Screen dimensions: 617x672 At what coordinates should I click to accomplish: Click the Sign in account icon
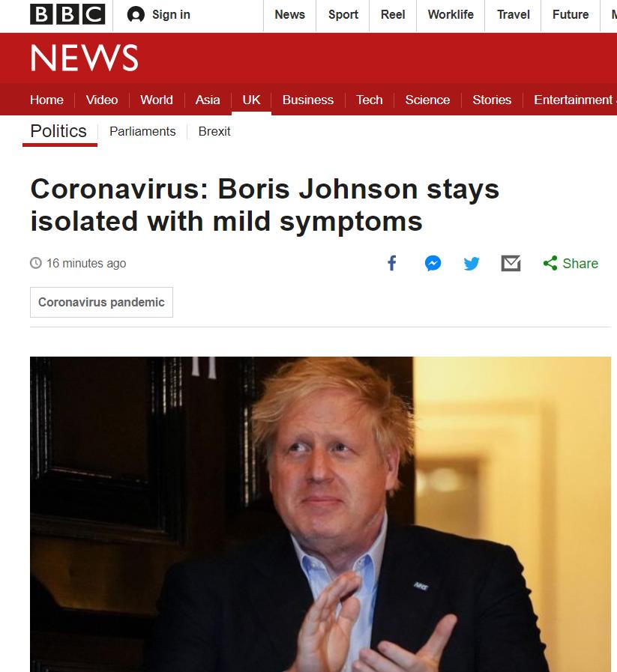coord(136,14)
